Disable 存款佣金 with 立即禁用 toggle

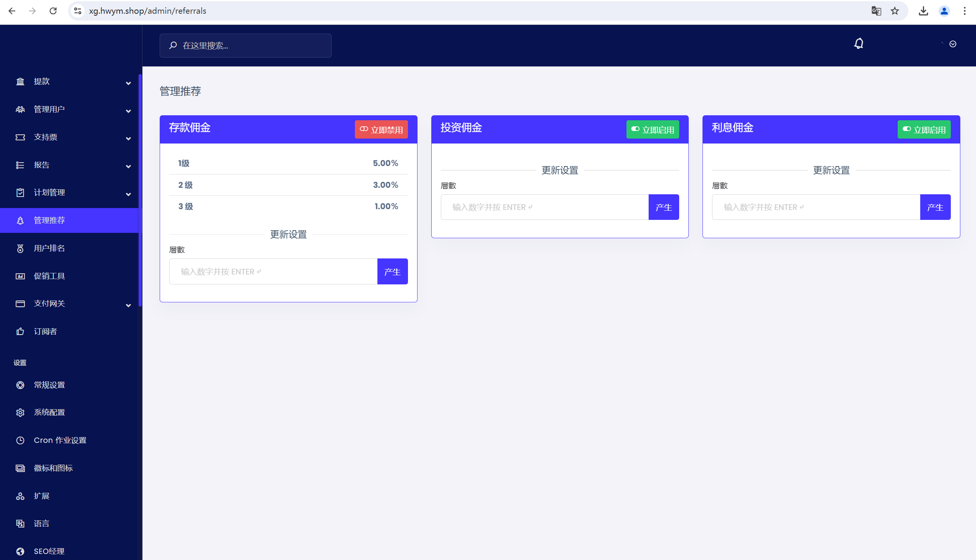point(381,130)
